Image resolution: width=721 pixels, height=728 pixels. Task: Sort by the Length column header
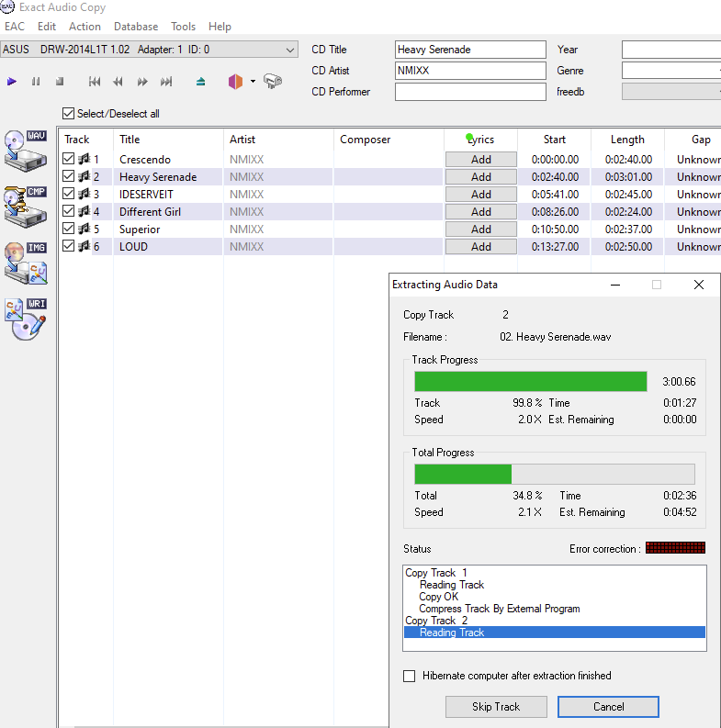pos(627,140)
